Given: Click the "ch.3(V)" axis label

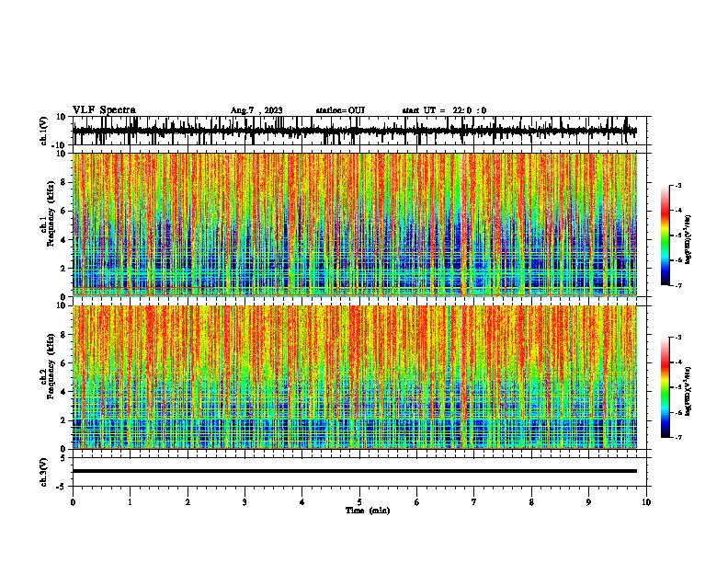Looking at the screenshot, I should pos(44,472).
